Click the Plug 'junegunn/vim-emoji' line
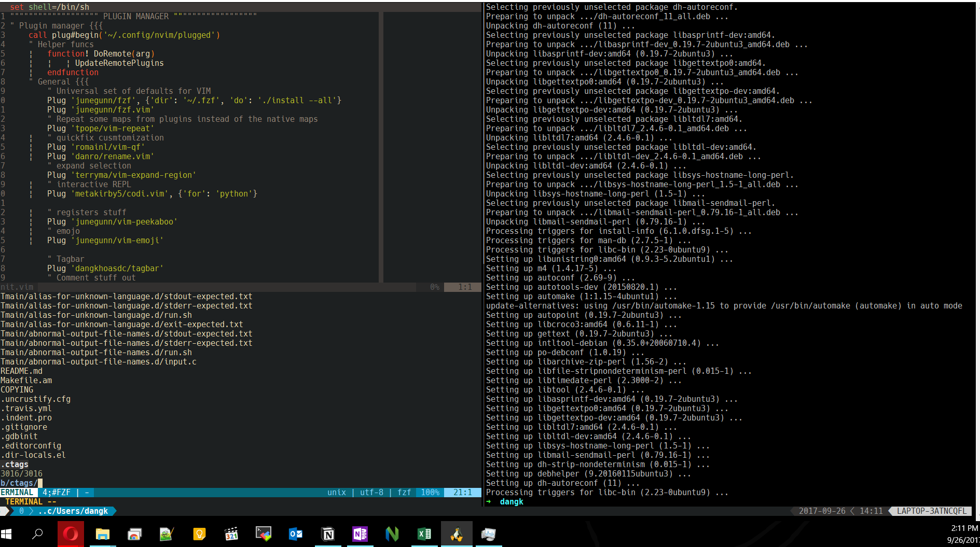Viewport: 980px width, 547px height. [105, 241]
